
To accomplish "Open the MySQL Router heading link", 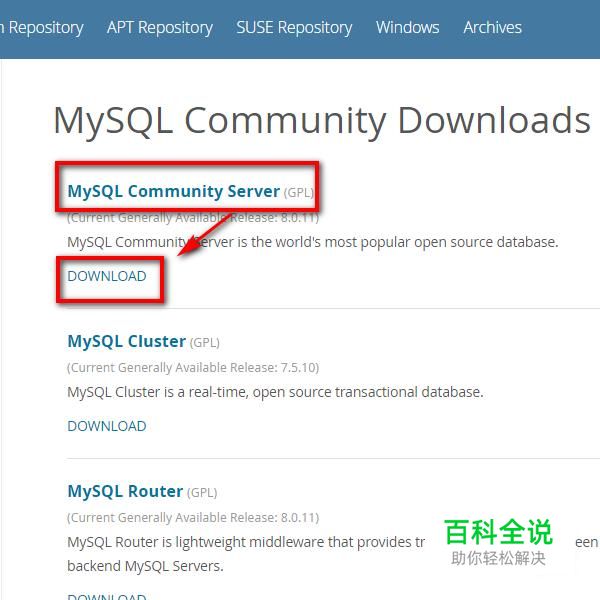I will pos(125,491).
